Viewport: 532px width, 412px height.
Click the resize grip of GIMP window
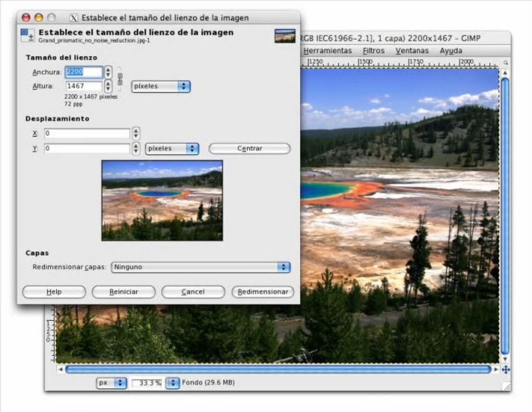click(506, 386)
